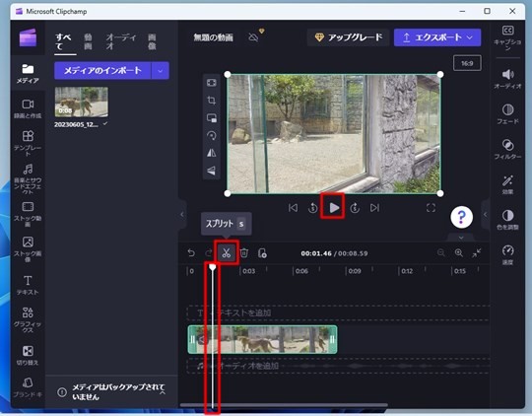The height and width of the screenshot is (416, 532).
Task: Play the video preview
Action: 334,207
